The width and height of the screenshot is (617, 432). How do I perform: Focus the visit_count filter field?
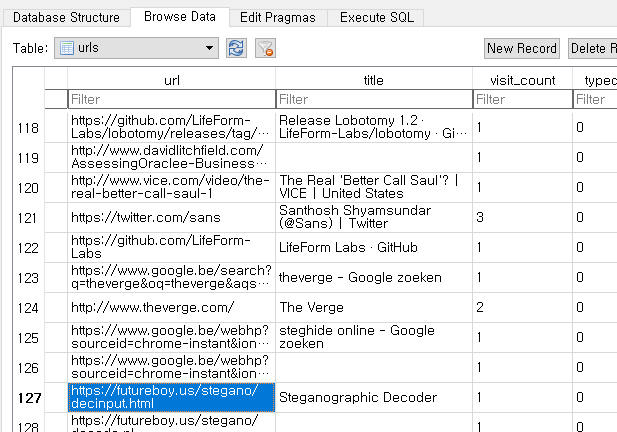[x=523, y=99]
